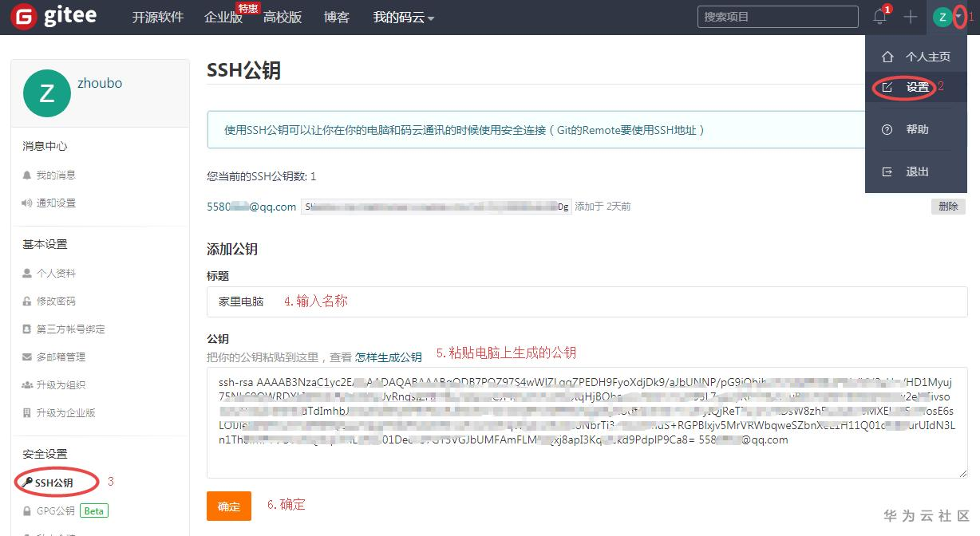Click the lock icon next to 修改密码
Viewport: 980px width, 536px height.
coord(27,301)
